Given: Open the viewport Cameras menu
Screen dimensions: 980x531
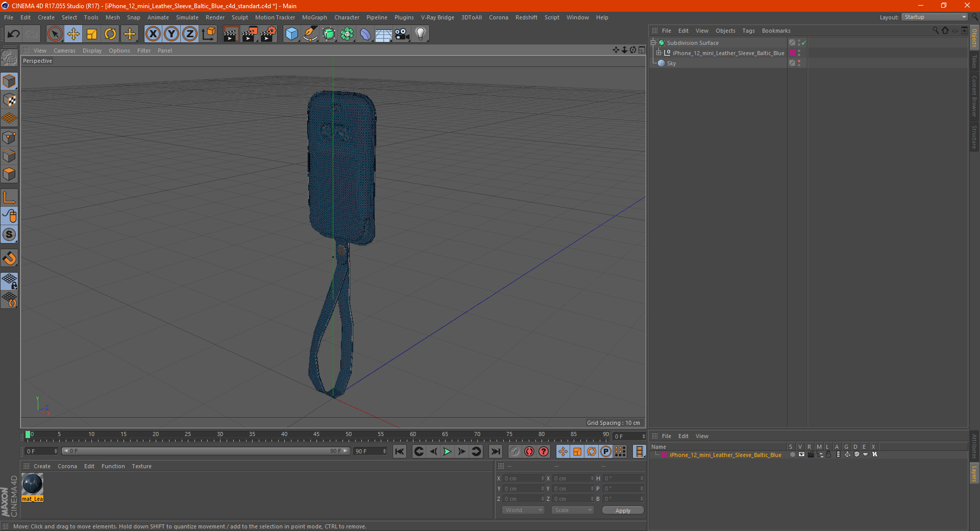Looking at the screenshot, I should [x=64, y=51].
